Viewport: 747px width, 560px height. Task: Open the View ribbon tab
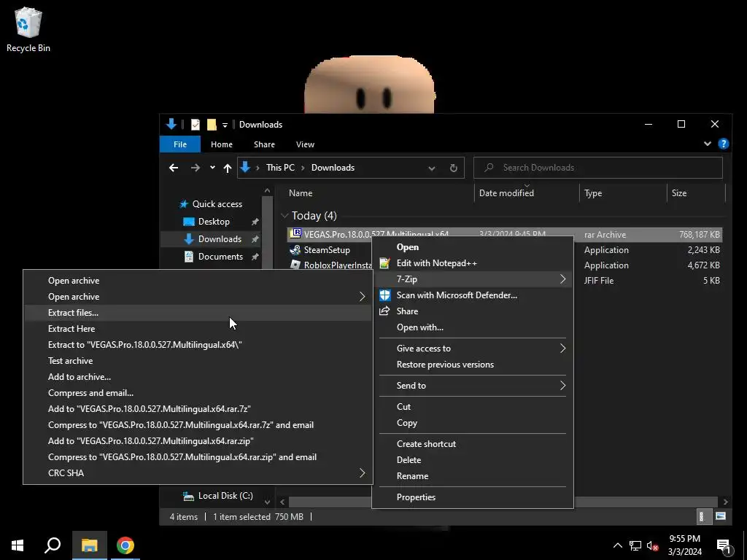[306, 144]
